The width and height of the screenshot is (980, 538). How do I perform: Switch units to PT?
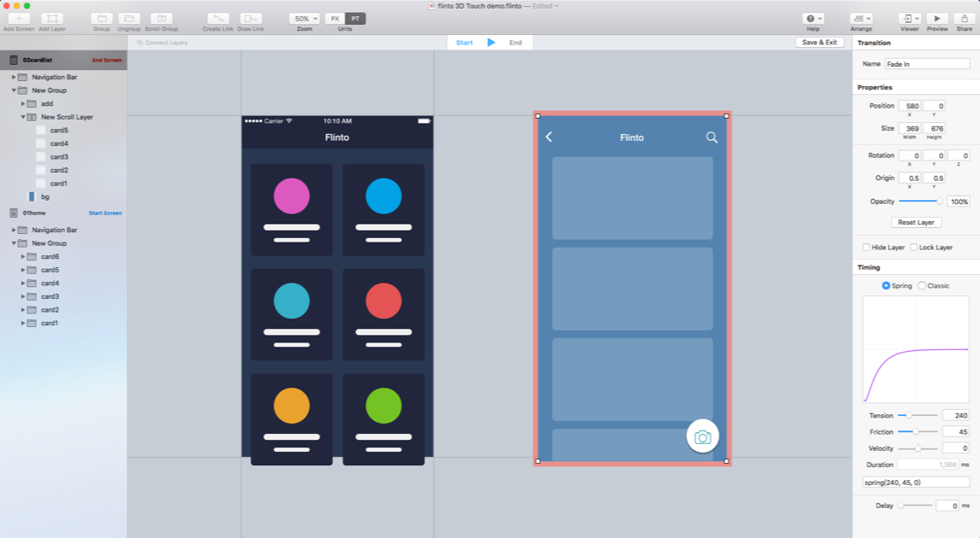pos(355,19)
